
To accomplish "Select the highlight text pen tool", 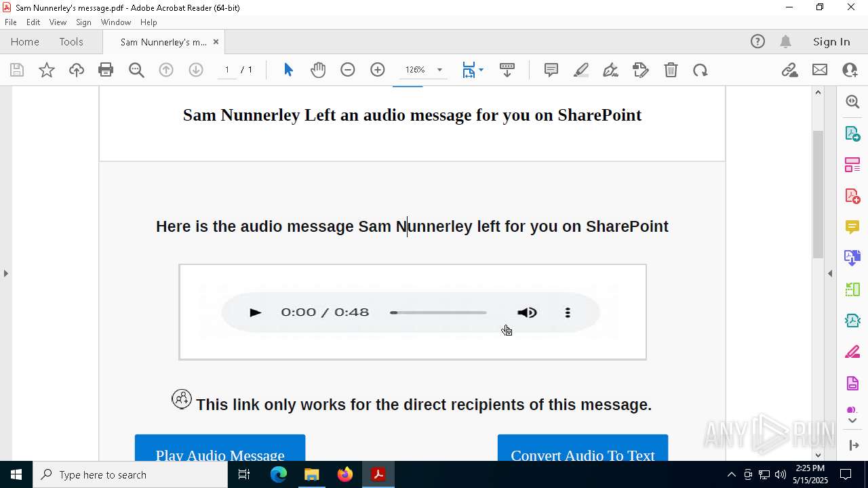I will pos(581,70).
